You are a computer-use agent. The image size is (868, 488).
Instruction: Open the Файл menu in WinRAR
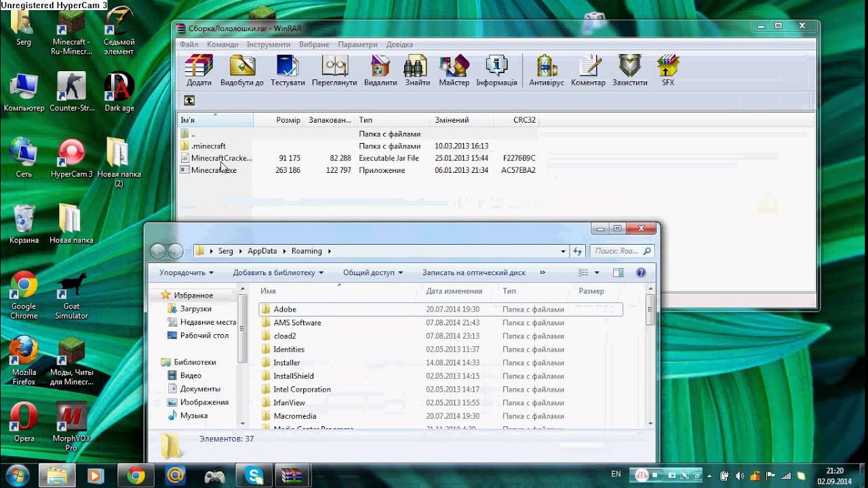coord(189,45)
